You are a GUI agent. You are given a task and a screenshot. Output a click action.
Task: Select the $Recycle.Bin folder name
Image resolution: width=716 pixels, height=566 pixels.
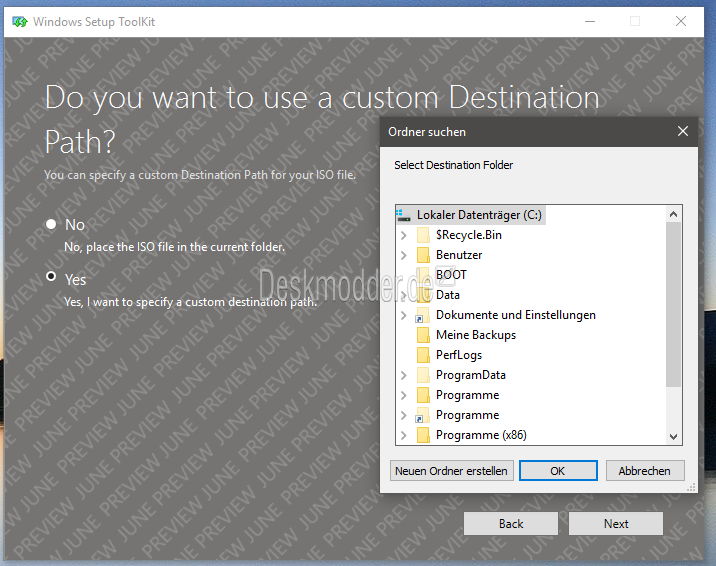[469, 235]
